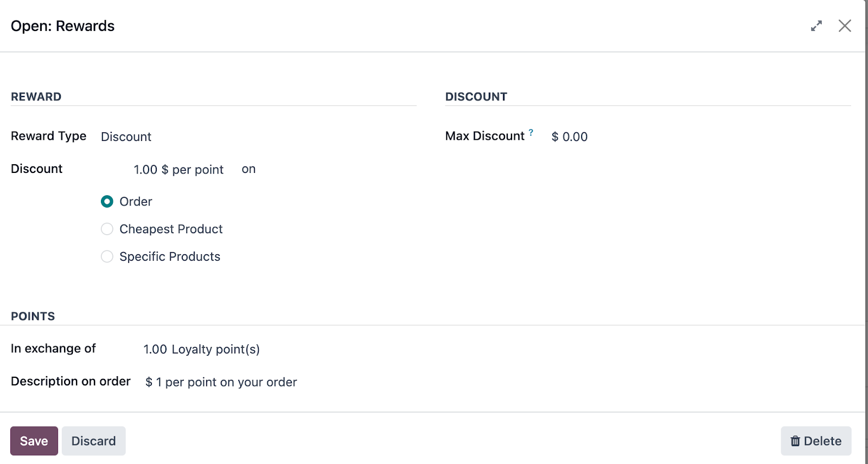Click the Reward Type field label
868x464 pixels.
point(48,136)
